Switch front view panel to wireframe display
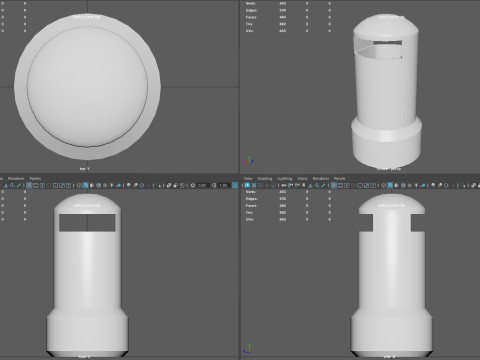 point(79,185)
